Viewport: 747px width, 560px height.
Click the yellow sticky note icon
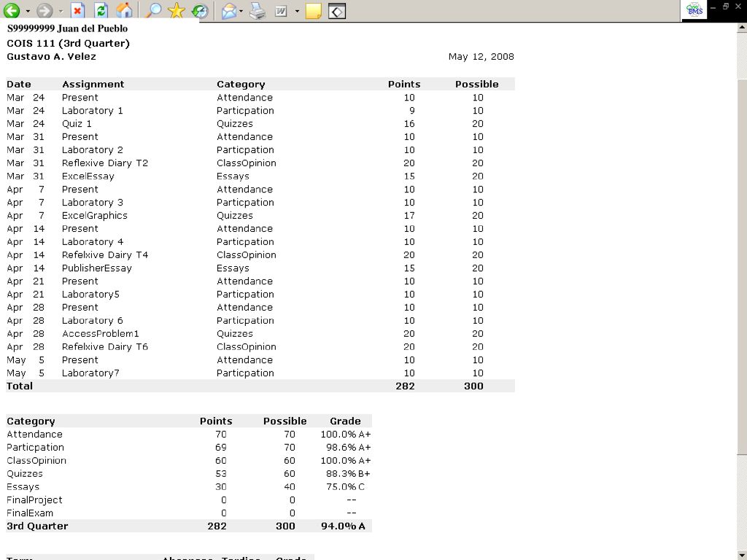[313, 11]
